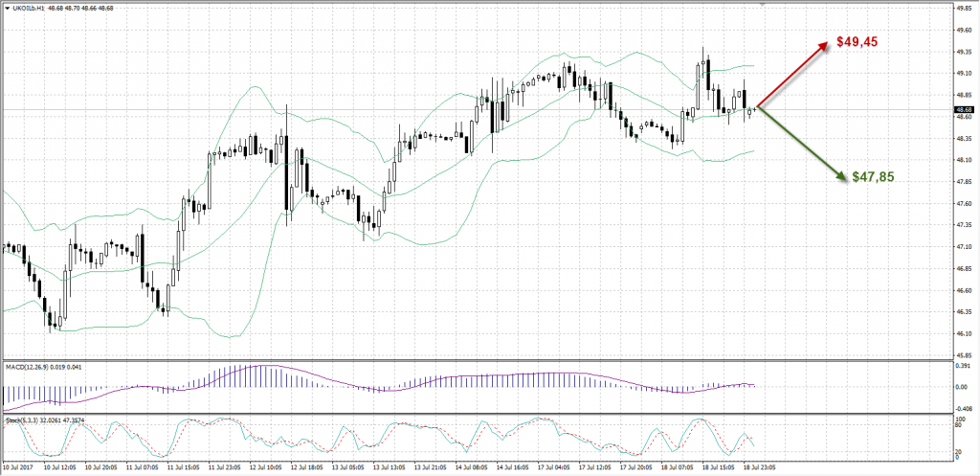
Task: Click the chart shift marker on top edge
Action: 761,5
